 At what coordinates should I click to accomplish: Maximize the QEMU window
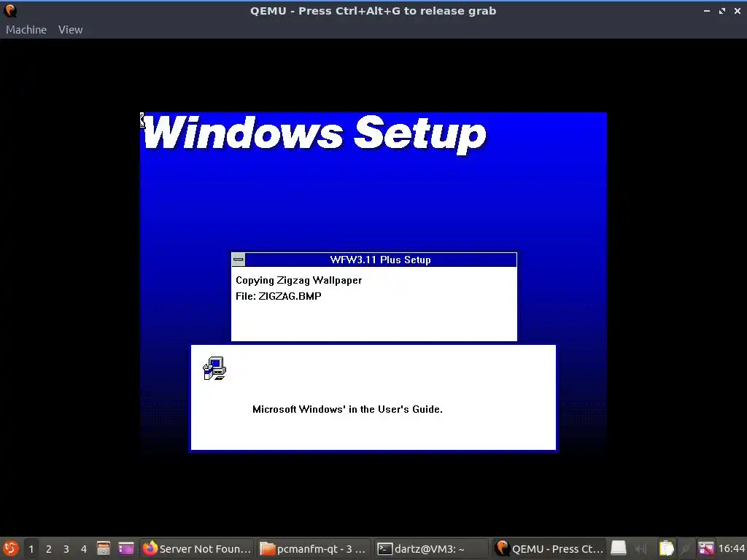[x=722, y=10]
